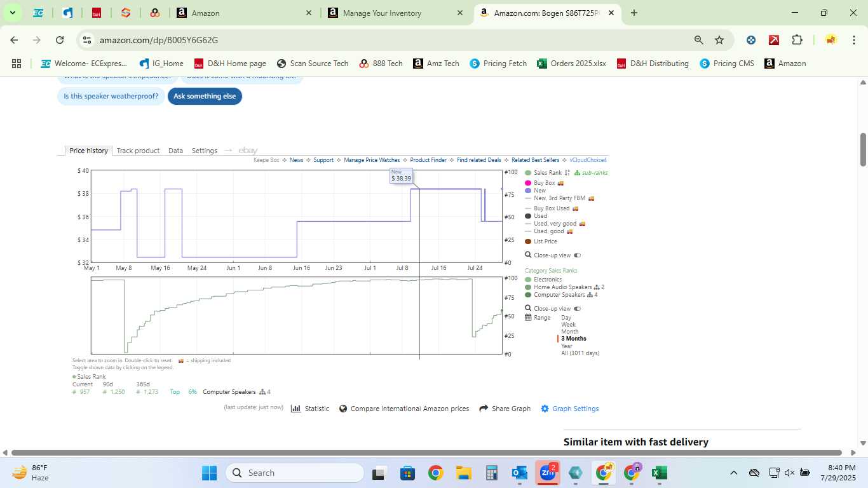Show hidden system tray icons
This screenshot has width=868, height=488.
734,473
